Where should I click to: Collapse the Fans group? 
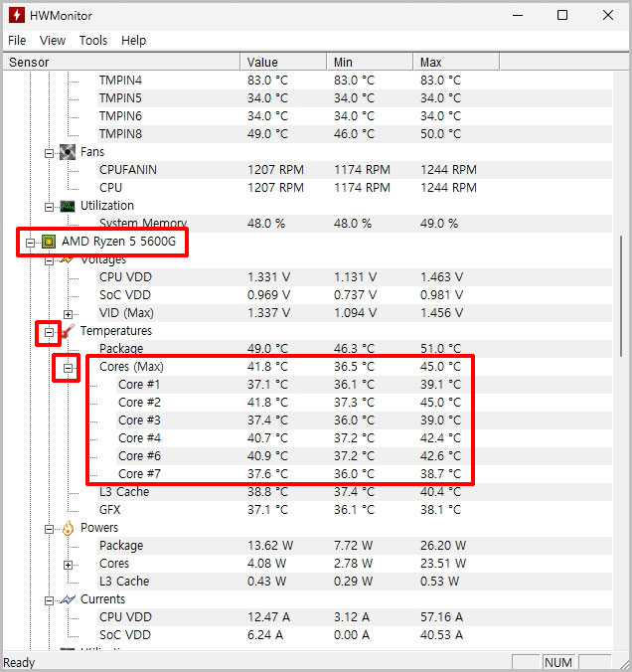[49, 153]
